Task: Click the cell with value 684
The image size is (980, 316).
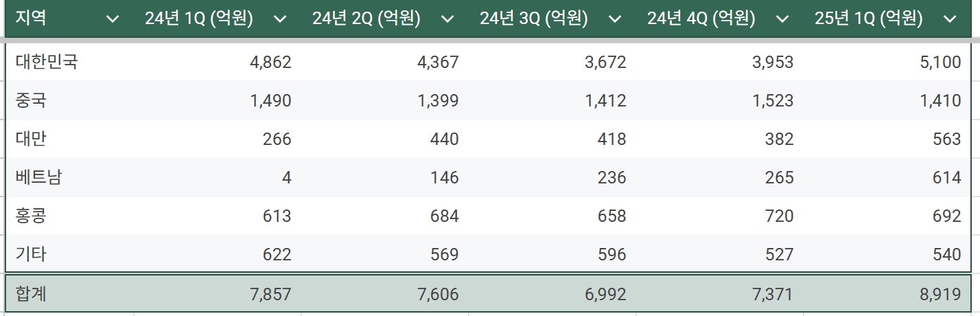Action: click(385, 216)
